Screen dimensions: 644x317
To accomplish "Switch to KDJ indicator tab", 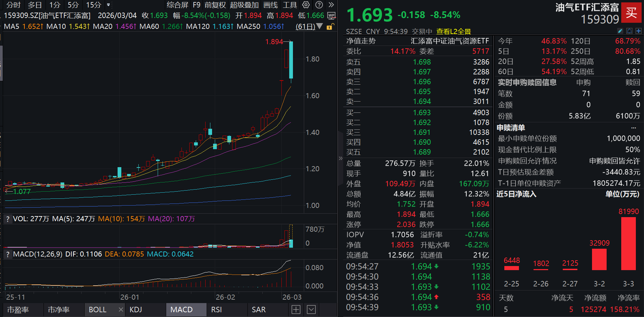I will 136,310.
